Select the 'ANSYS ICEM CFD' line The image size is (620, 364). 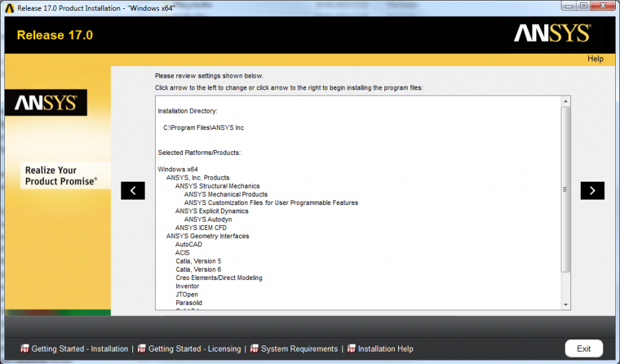pos(201,227)
